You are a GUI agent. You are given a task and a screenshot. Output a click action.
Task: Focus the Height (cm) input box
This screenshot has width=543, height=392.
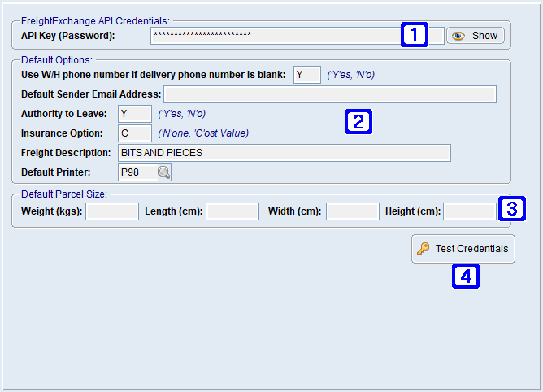pyautogui.click(x=470, y=211)
